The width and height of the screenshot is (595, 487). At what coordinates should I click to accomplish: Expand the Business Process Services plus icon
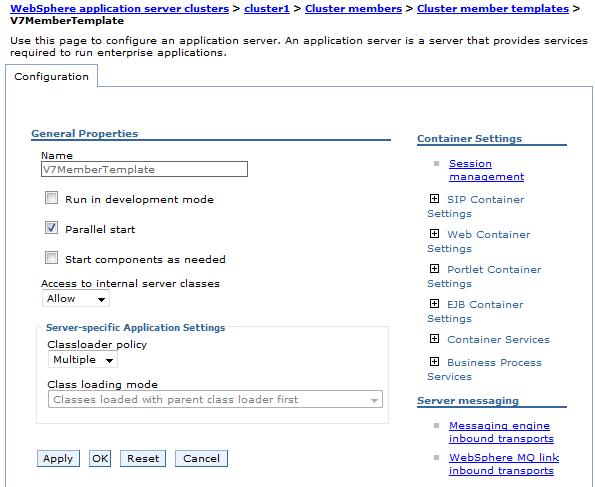(434, 361)
